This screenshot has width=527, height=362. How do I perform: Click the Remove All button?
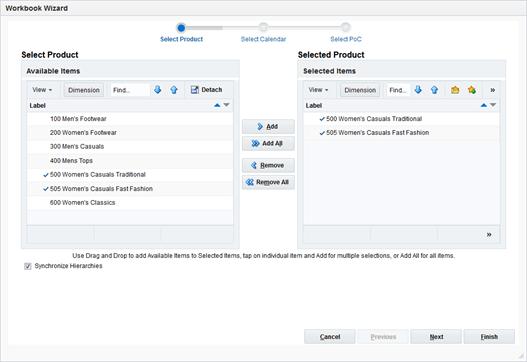coord(268,182)
